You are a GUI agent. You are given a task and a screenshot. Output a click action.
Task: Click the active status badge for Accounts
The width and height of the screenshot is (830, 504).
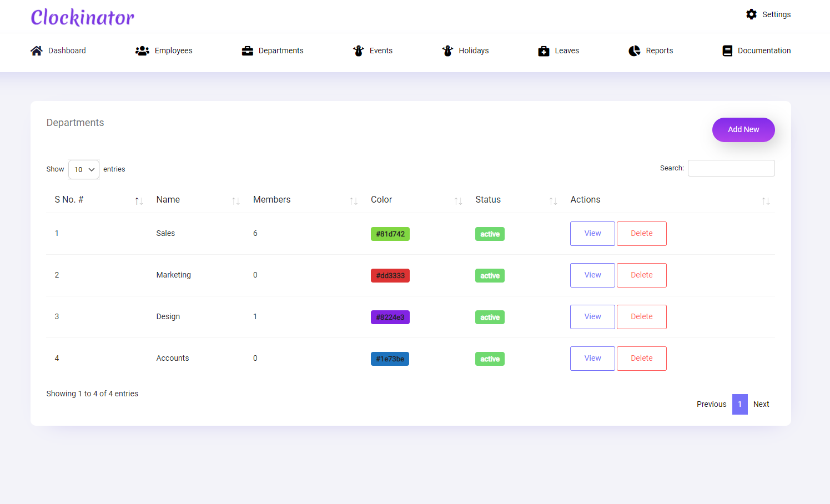(x=490, y=359)
